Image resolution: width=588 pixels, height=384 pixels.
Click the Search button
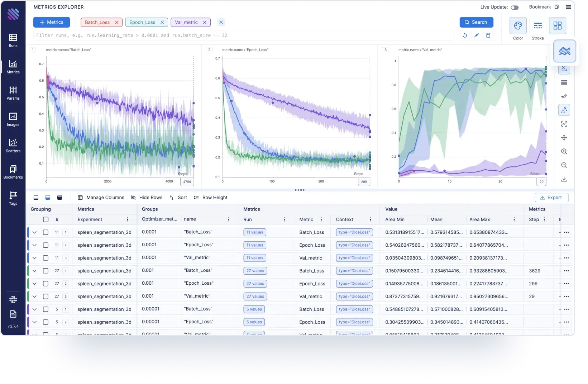(x=476, y=22)
